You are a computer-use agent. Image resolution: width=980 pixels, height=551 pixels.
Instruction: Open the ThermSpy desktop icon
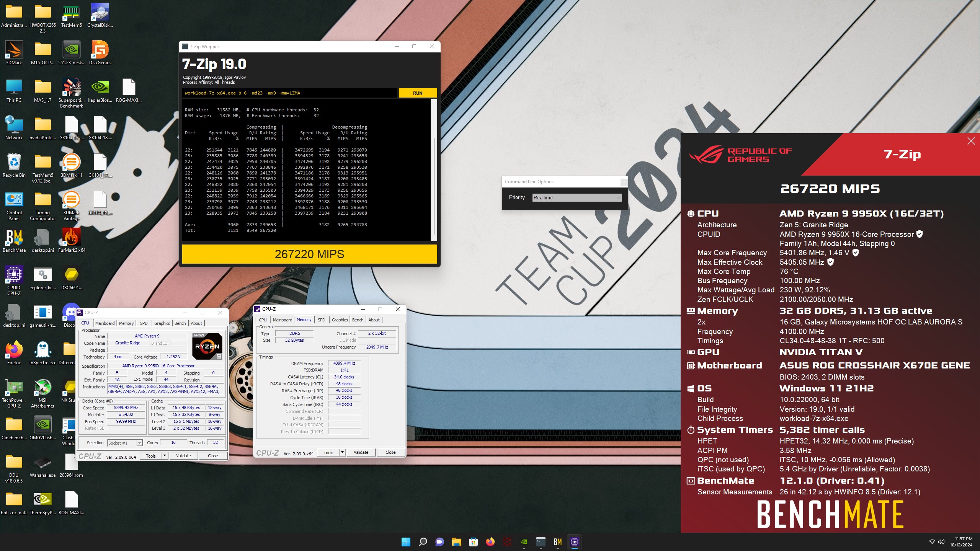42,504
